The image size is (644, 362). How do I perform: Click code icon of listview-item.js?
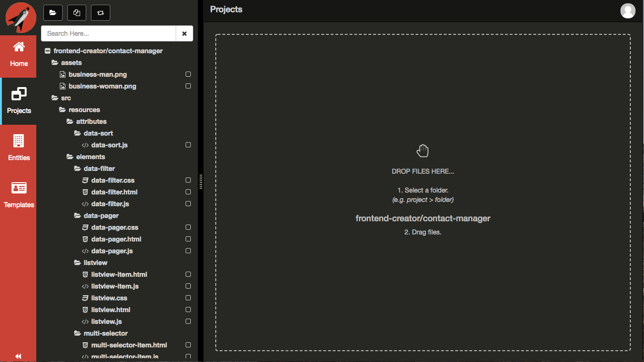(85, 286)
